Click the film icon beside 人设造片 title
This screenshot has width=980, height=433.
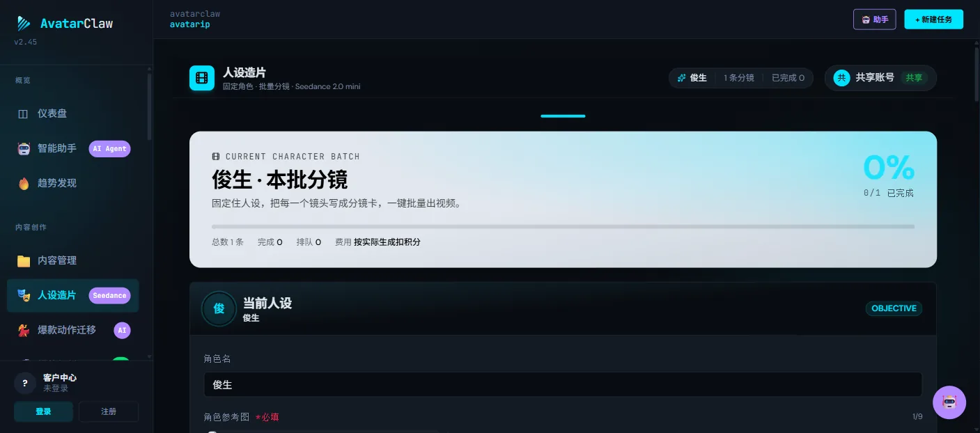click(x=202, y=78)
